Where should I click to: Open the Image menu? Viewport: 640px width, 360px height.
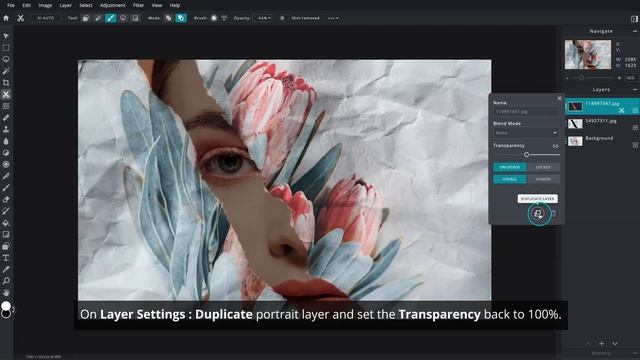[45, 5]
